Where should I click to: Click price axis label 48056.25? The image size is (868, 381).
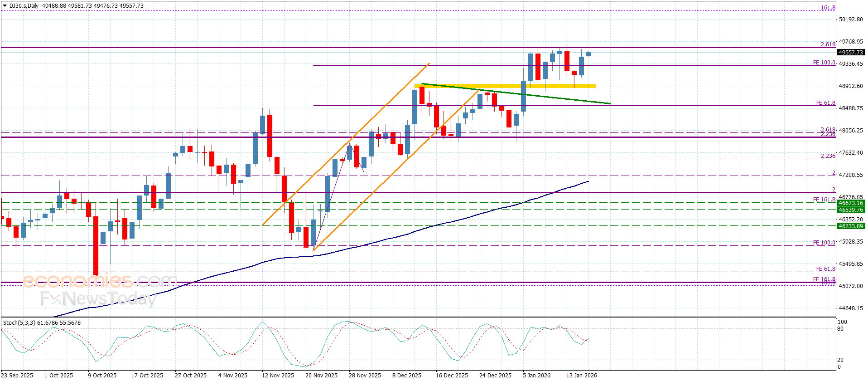tap(851, 131)
